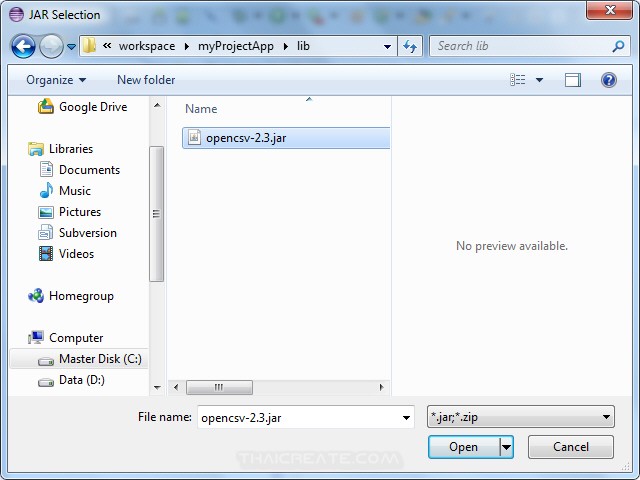Select workspace in the address path
This screenshot has width=640, height=480.
147,46
